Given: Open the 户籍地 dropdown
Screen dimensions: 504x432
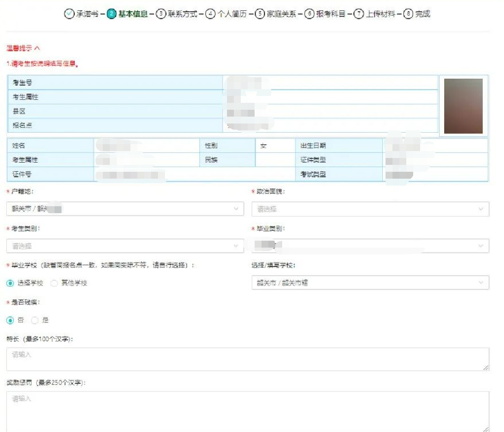Looking at the screenshot, I should click(125, 209).
